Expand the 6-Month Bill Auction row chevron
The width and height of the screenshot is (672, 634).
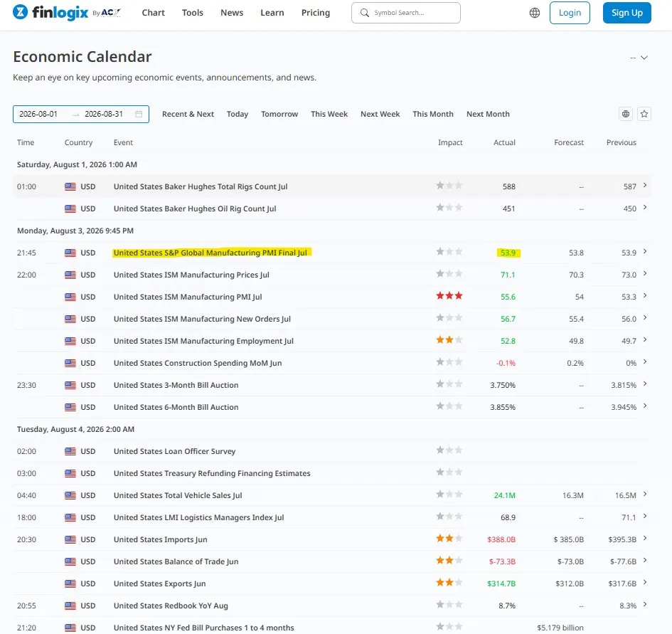tap(644, 406)
